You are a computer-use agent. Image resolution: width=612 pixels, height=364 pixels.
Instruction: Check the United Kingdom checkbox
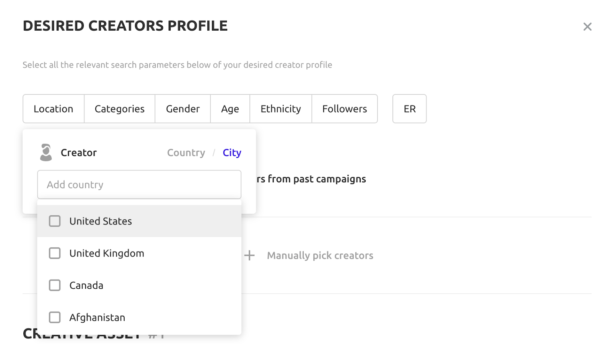coord(55,253)
